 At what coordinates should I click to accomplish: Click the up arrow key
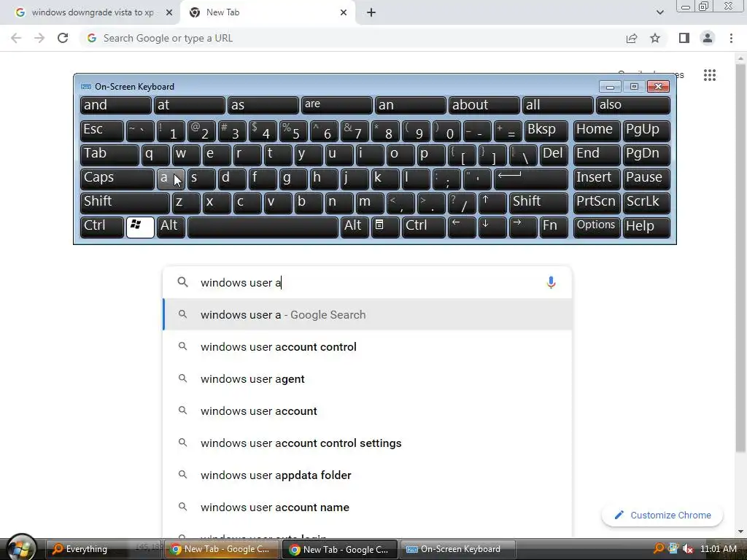[492, 203]
